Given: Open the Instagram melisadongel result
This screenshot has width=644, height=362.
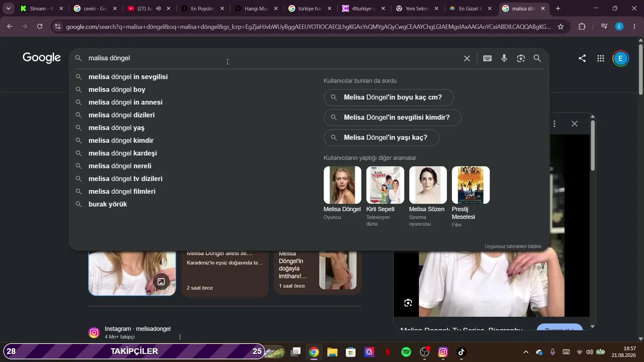Looking at the screenshot, I should pos(137,329).
